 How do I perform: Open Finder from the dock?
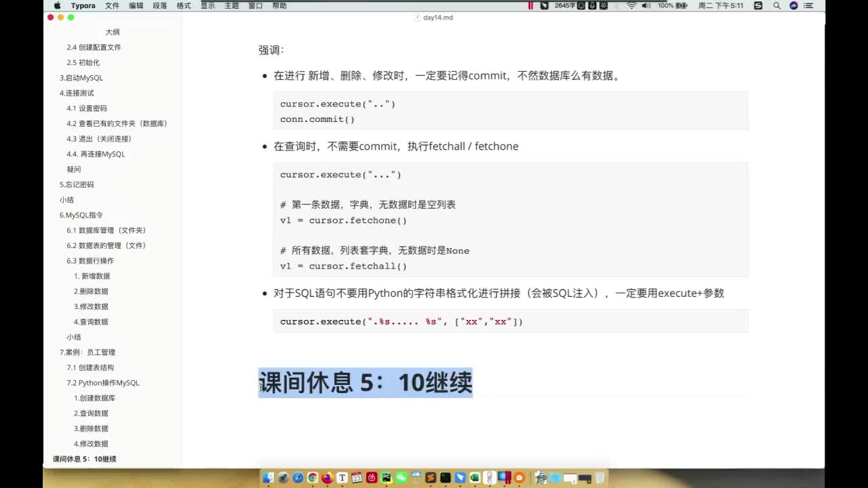point(269,478)
